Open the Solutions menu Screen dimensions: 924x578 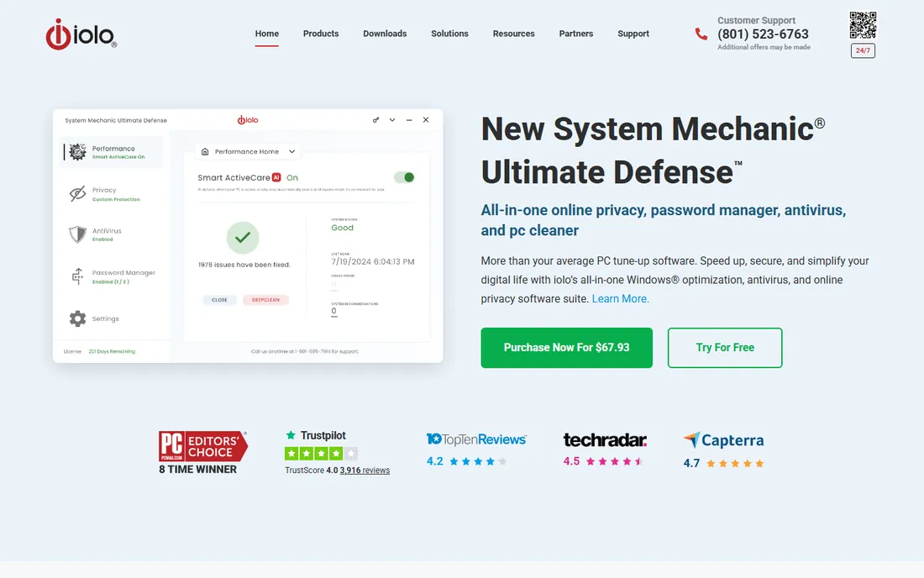449,34
